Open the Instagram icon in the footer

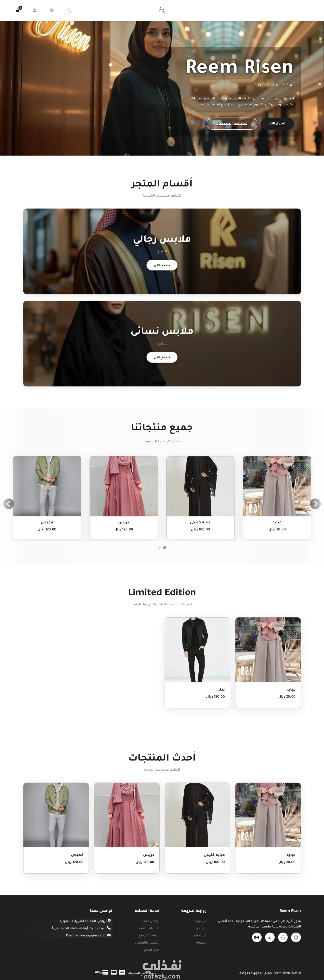(x=296, y=937)
